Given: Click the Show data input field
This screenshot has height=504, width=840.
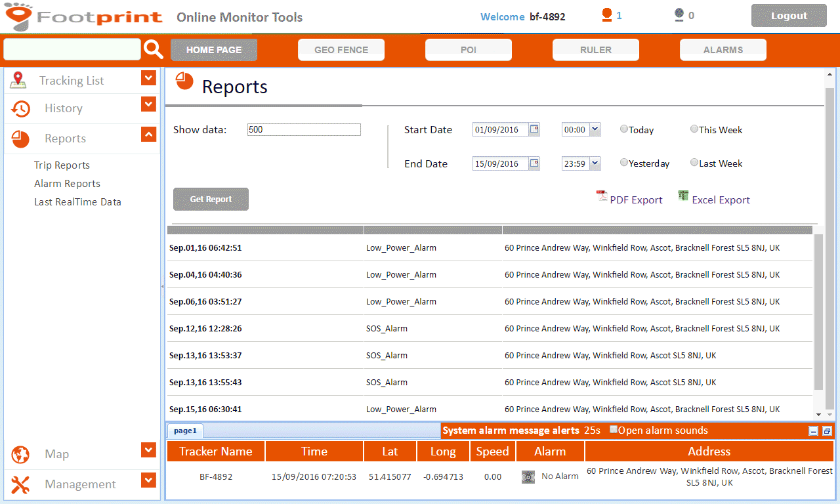Looking at the screenshot, I should click(304, 130).
